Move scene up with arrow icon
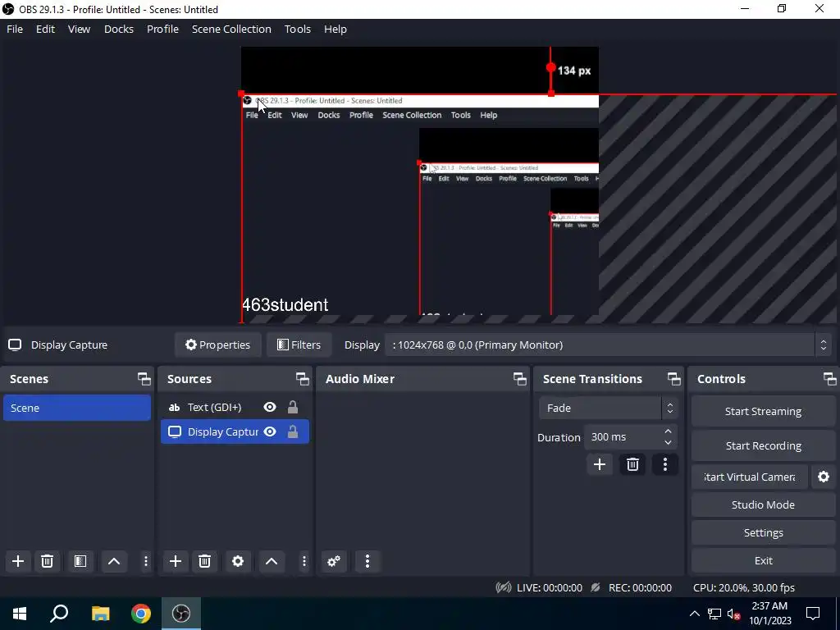This screenshot has height=630, width=840. point(114,561)
